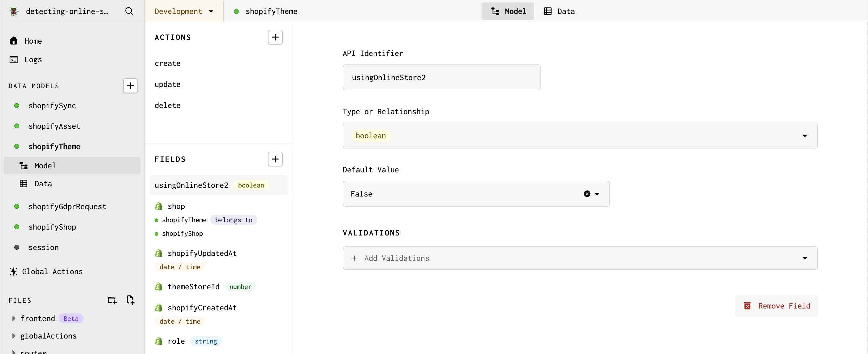This screenshot has height=354, width=868.
Task: Click the Gadget app logo icon
Action: click(x=14, y=11)
